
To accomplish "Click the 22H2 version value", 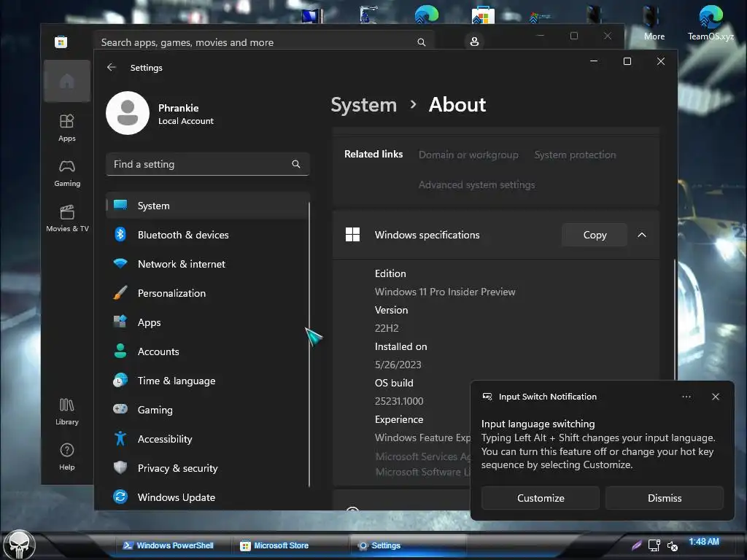I will click(387, 328).
